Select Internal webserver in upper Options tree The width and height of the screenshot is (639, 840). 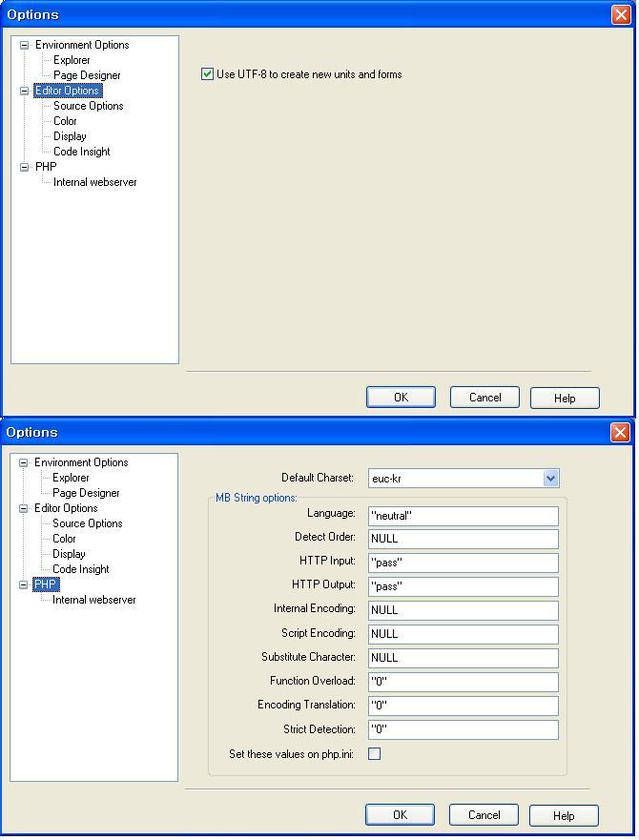[94, 182]
